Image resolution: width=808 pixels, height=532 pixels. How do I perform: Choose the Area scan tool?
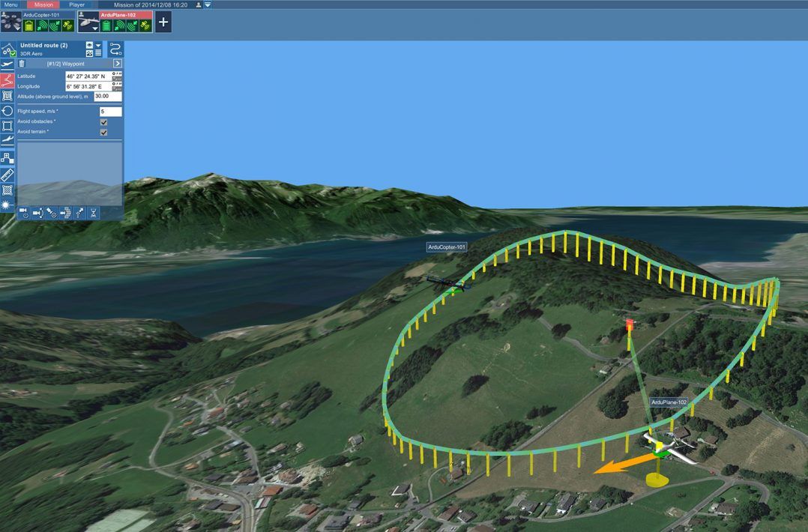pyautogui.click(x=7, y=95)
